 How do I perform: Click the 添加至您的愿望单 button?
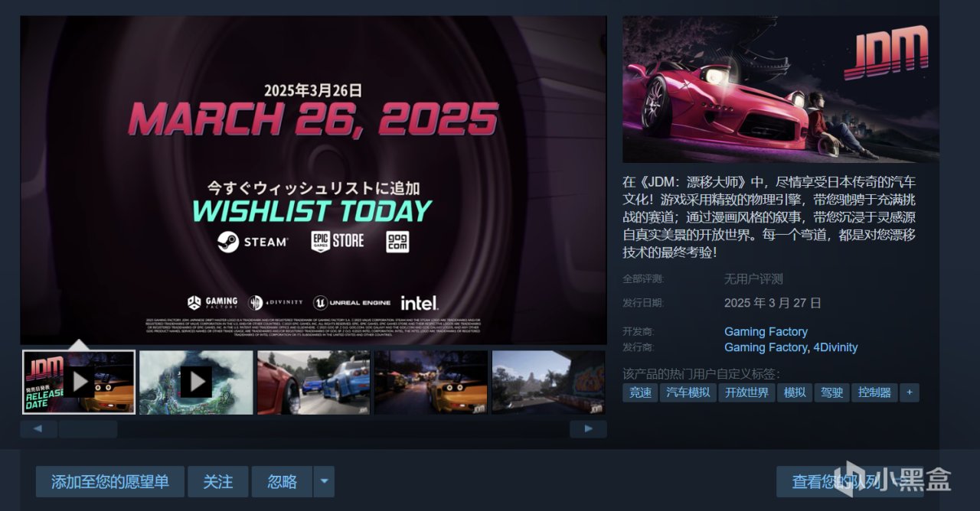110,482
